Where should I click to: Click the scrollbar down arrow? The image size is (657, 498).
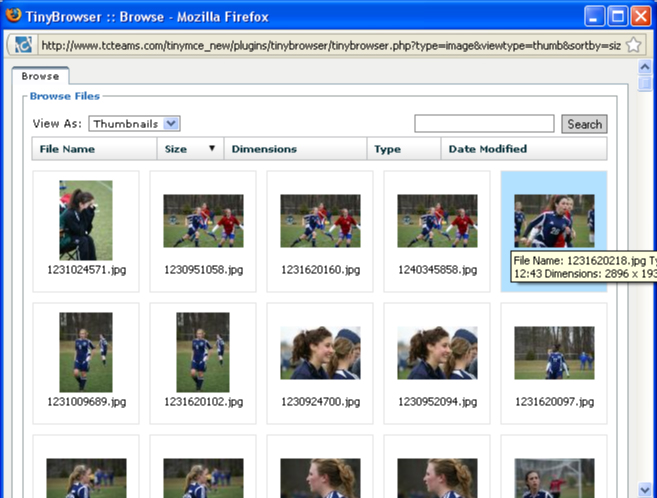coord(645,489)
